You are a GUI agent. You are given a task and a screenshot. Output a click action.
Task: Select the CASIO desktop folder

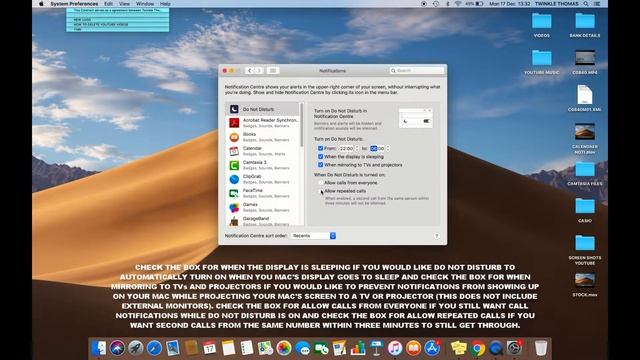[585, 210]
